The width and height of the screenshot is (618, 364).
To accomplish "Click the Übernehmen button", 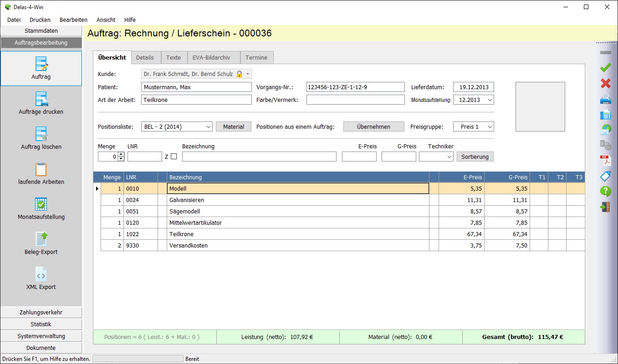I will click(x=373, y=127).
